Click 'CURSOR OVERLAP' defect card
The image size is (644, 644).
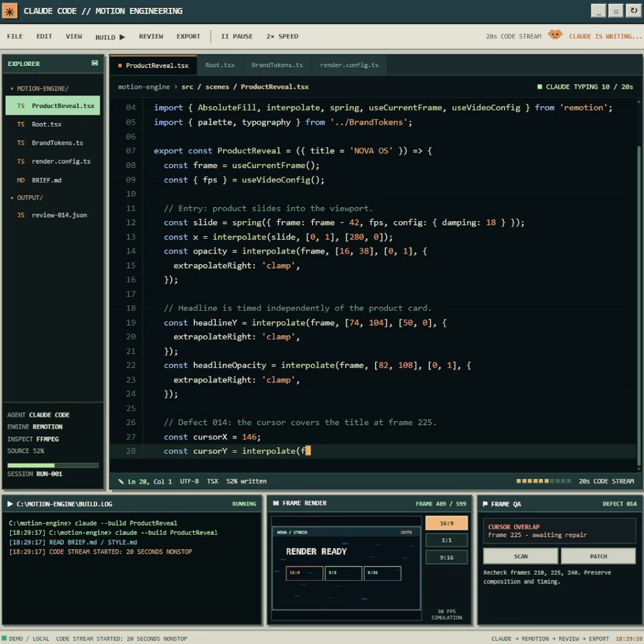pos(559,531)
